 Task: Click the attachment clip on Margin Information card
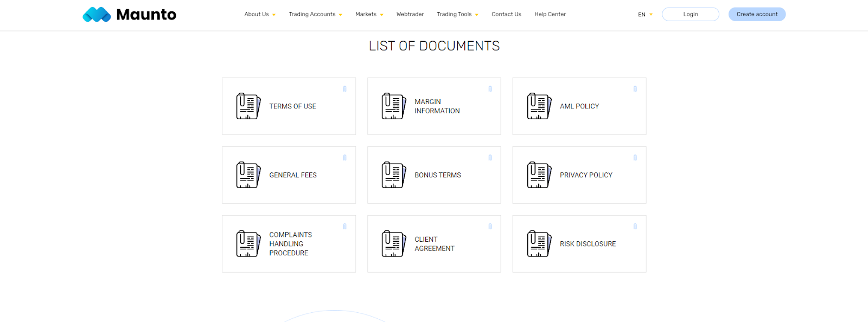(x=490, y=89)
